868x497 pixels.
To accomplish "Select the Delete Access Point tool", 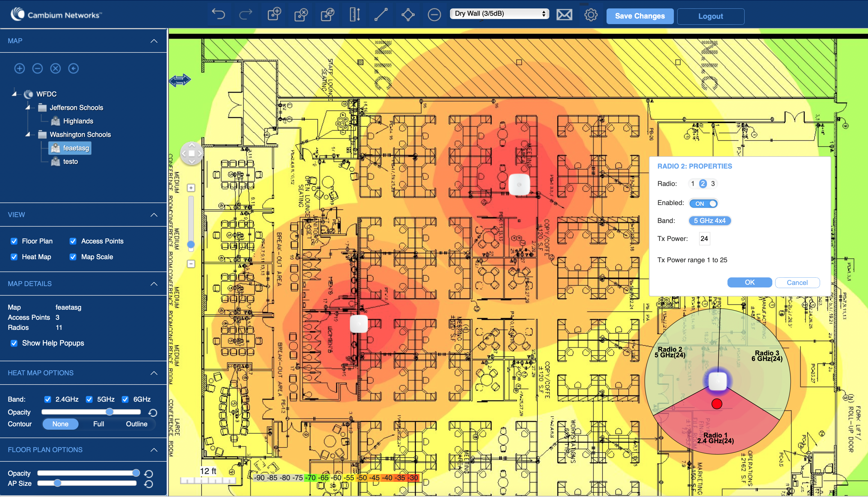I will (x=301, y=15).
